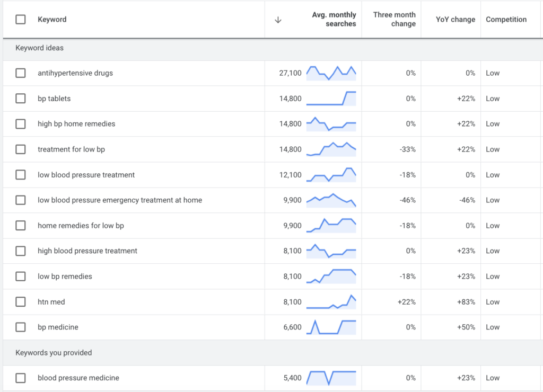Select the 6,600 monthly searches value
Screen dimensions: 543x392
pyautogui.click(x=292, y=327)
